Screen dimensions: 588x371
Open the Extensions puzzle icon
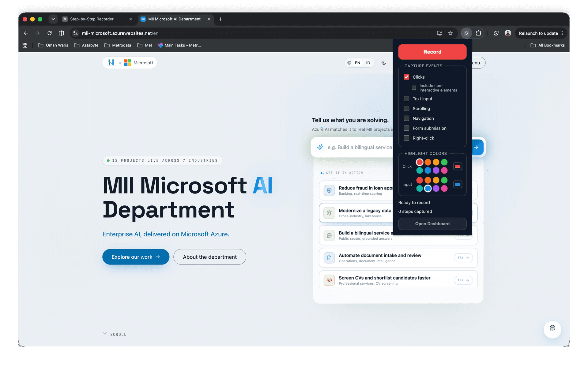[x=478, y=33]
